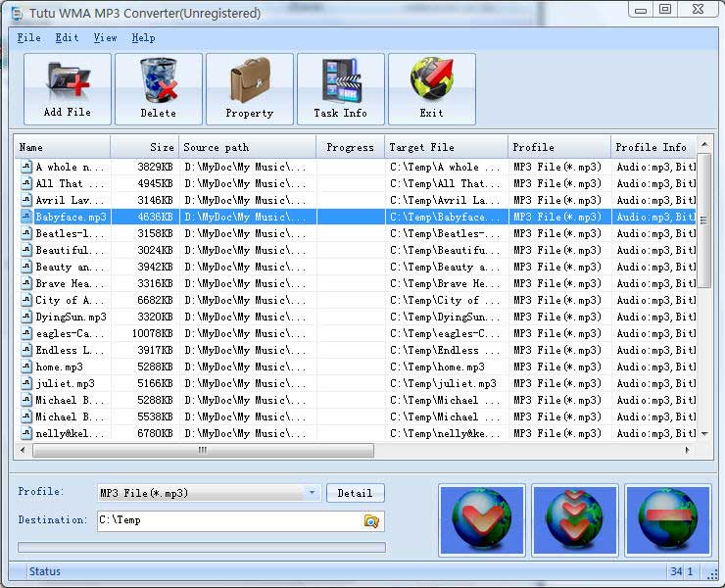Select the Beatles-l... file row
Screen dimensions: 725x588
pos(356,233)
